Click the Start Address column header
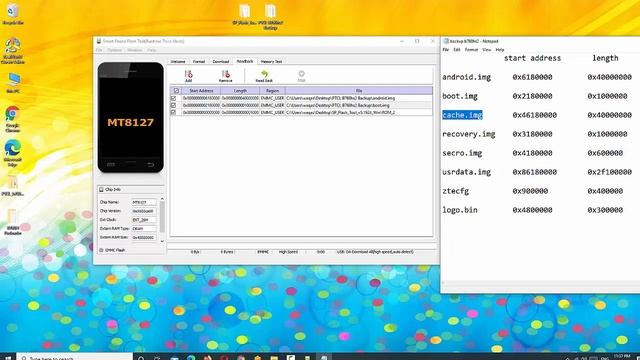This screenshot has width=640, height=360. [201, 91]
